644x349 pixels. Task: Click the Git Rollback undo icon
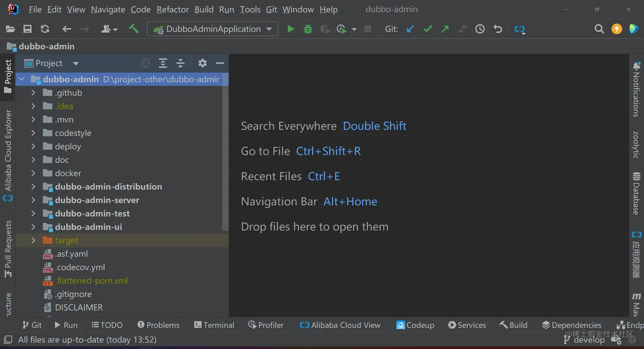[x=497, y=29]
